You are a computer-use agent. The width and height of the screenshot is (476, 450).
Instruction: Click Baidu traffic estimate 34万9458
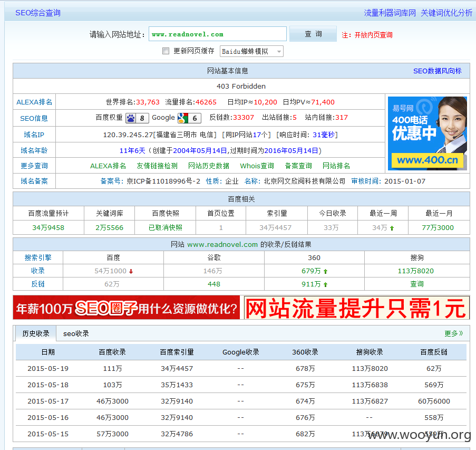coord(48,228)
